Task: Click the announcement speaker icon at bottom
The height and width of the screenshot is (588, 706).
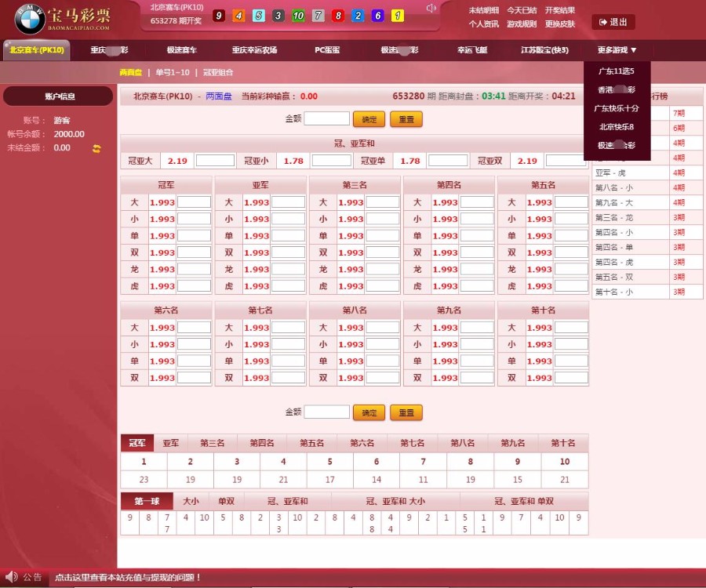Action: coord(10,577)
